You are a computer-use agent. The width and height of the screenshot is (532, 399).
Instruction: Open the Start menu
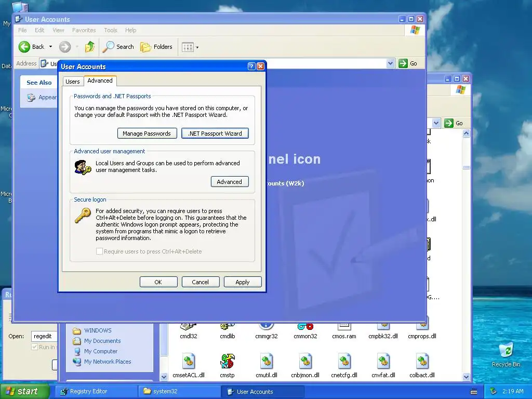[24, 391]
